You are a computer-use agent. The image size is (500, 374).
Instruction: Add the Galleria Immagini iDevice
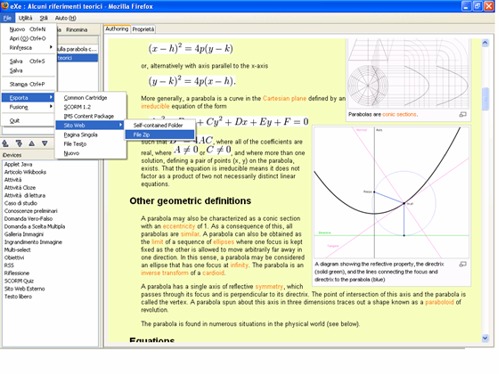click(x=24, y=234)
